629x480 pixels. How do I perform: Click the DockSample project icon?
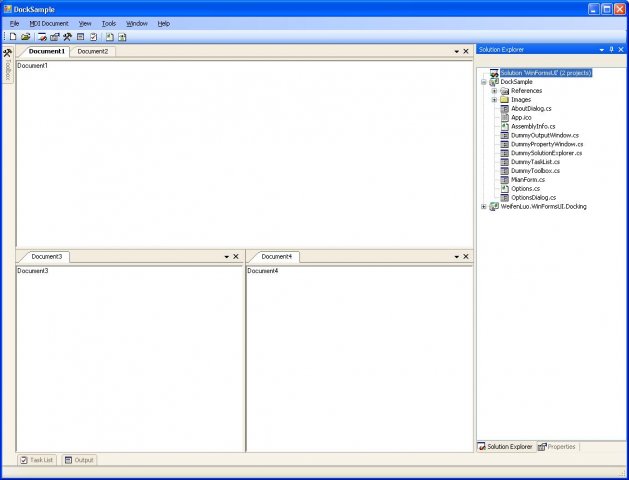tap(494, 82)
